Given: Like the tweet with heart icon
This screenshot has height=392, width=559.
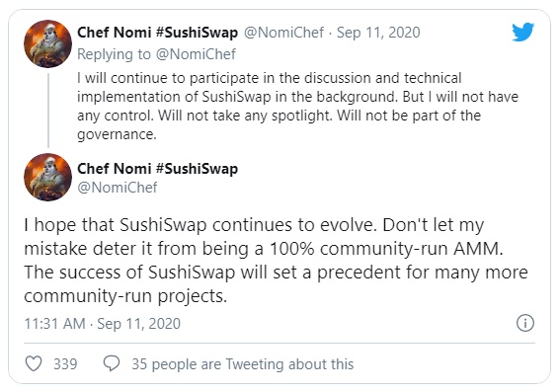Looking at the screenshot, I should tap(34, 363).
